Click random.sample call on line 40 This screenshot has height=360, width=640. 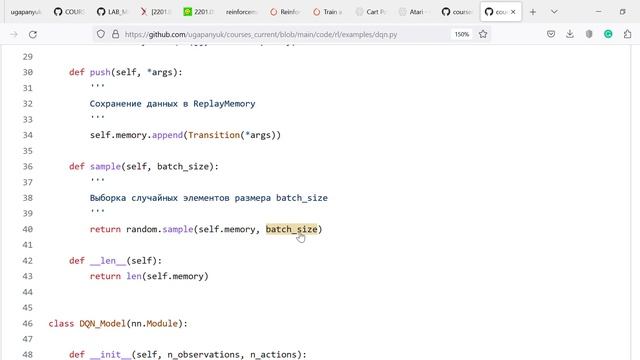pos(160,229)
